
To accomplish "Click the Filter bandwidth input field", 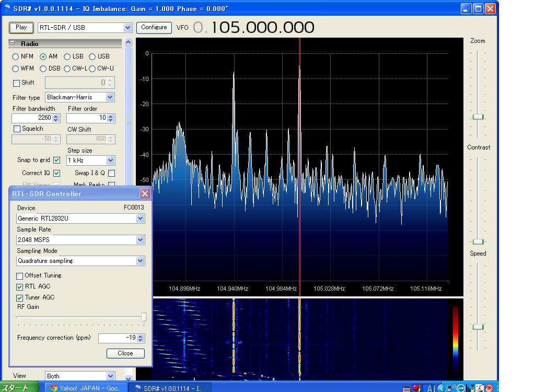I will [32, 118].
